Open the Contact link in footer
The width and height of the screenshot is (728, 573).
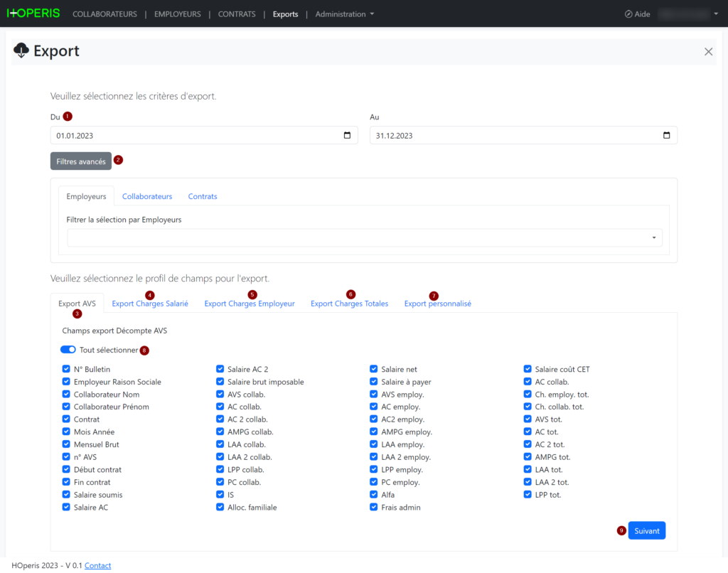point(98,565)
